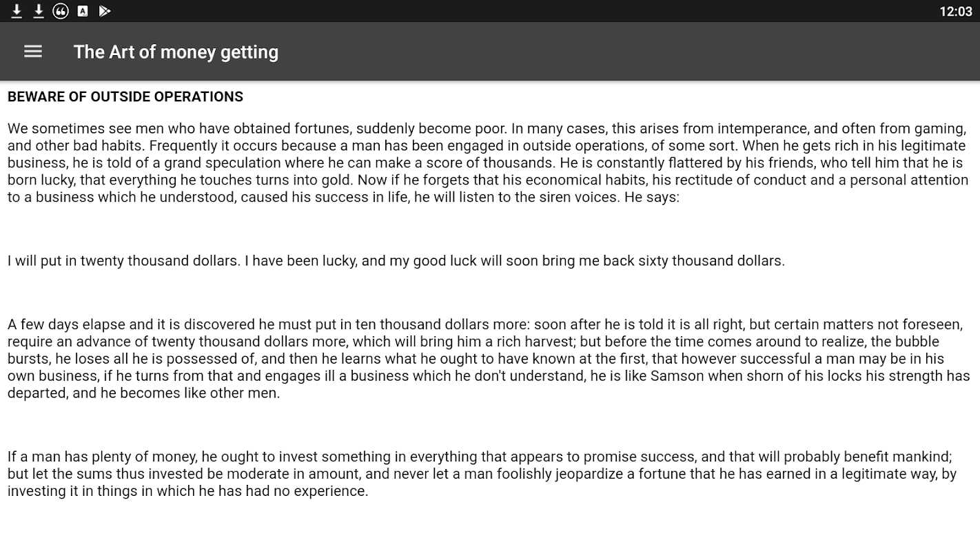Tap the letter A keyboard notification icon
The height and width of the screenshot is (551, 980).
[x=83, y=11]
